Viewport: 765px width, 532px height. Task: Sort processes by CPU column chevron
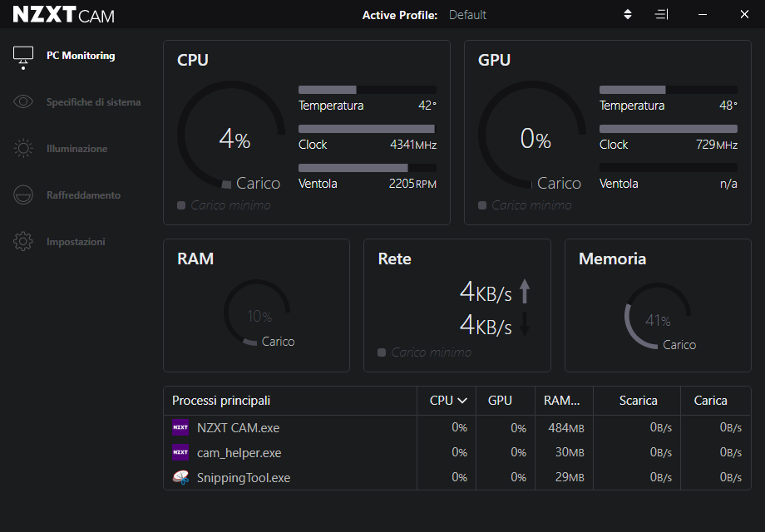tap(462, 401)
